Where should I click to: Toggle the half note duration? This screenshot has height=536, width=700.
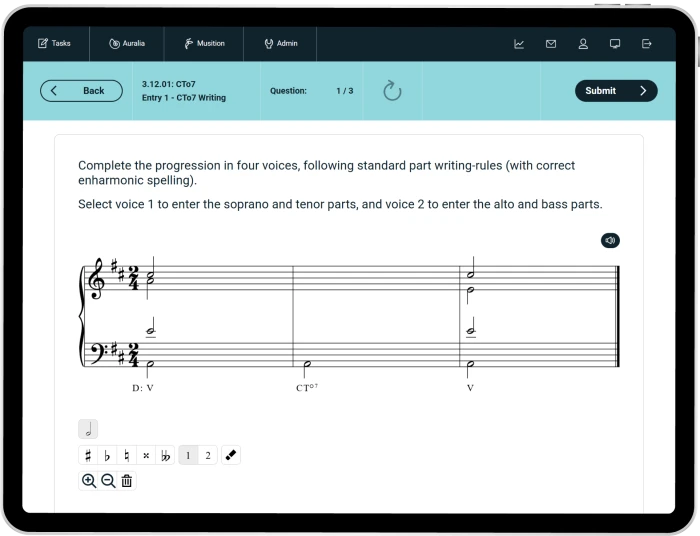pos(88,430)
